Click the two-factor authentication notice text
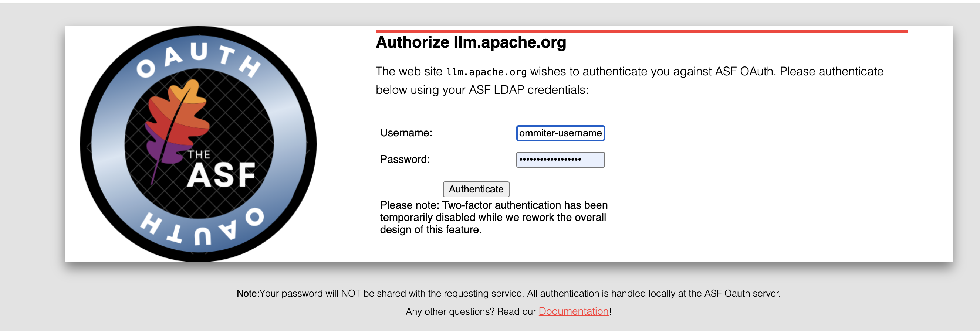The height and width of the screenshot is (331, 980). point(494,217)
